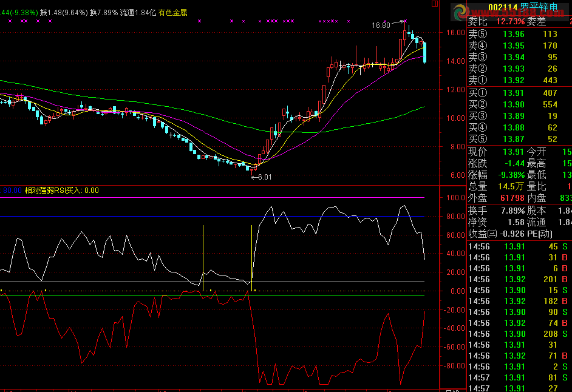The image size is (572, 392).
Task: Click the 6.01 low price marker
Action: pos(264,177)
